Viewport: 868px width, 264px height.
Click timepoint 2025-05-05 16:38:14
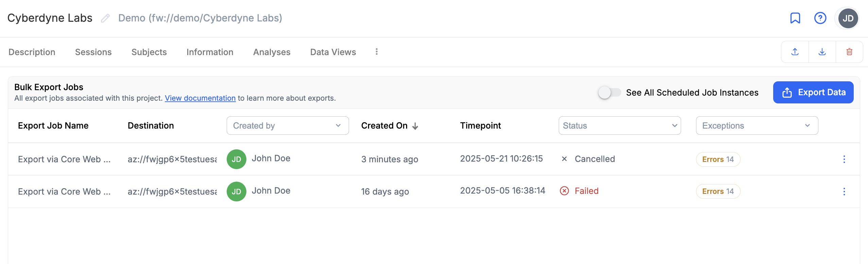coord(503,191)
